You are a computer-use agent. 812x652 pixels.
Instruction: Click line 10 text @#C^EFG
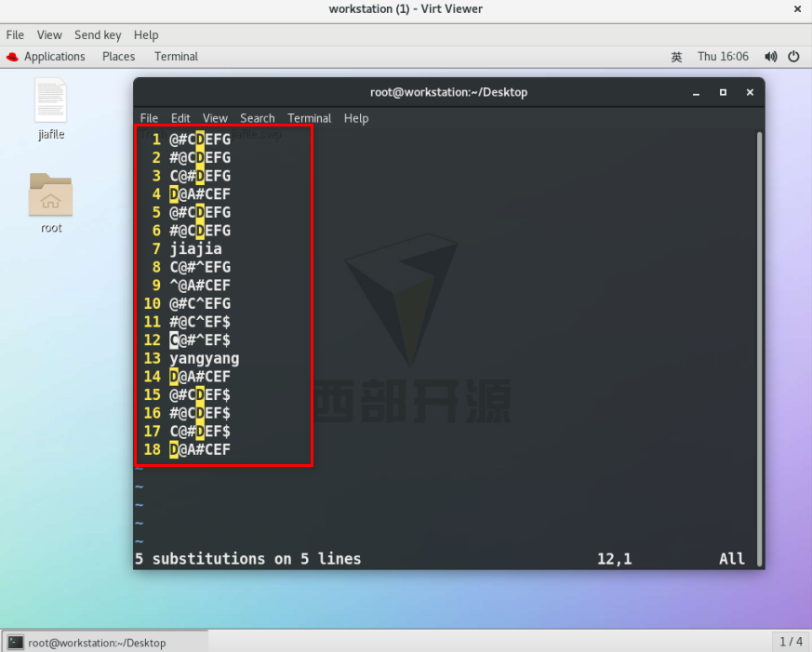(200, 303)
